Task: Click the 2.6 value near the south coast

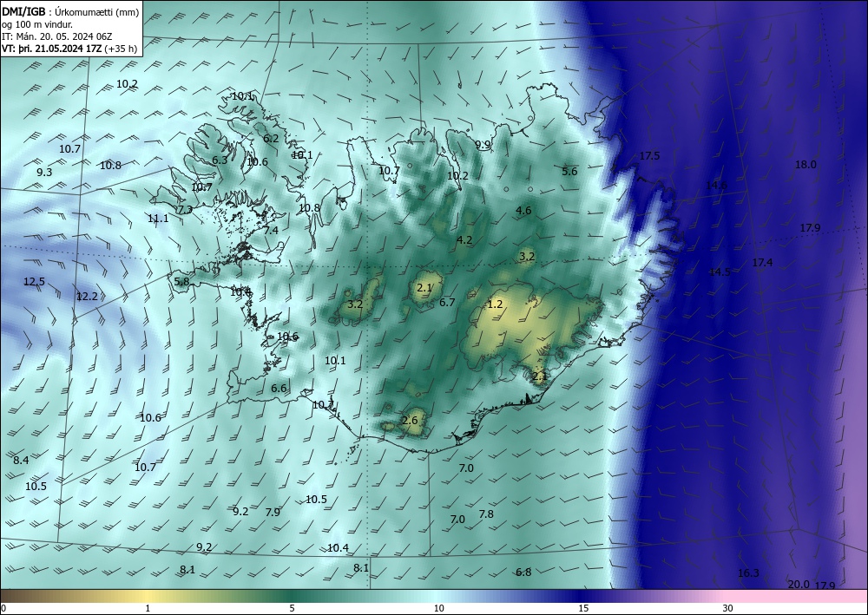Action: pos(410,421)
